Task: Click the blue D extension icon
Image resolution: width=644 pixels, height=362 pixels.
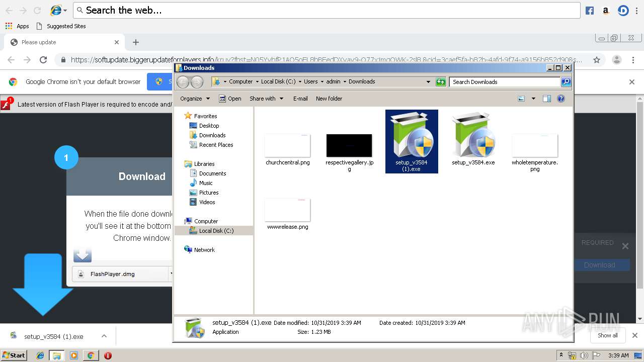Action: (623, 11)
